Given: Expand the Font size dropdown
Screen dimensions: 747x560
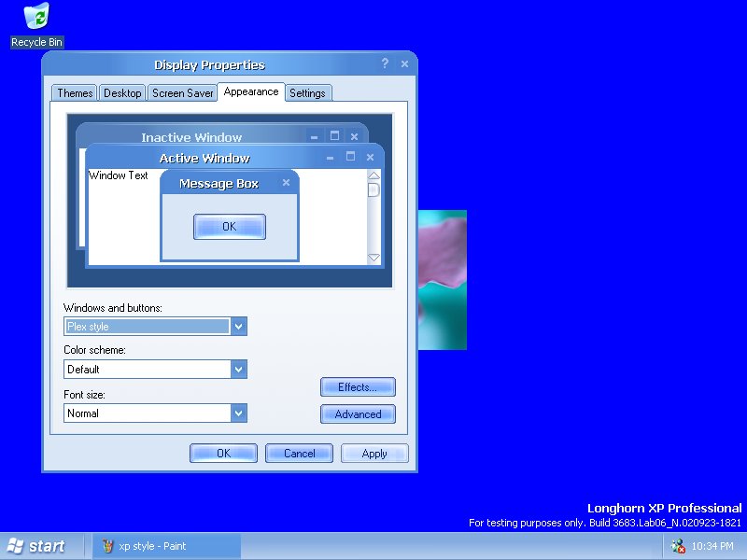Looking at the screenshot, I should pyautogui.click(x=239, y=413).
